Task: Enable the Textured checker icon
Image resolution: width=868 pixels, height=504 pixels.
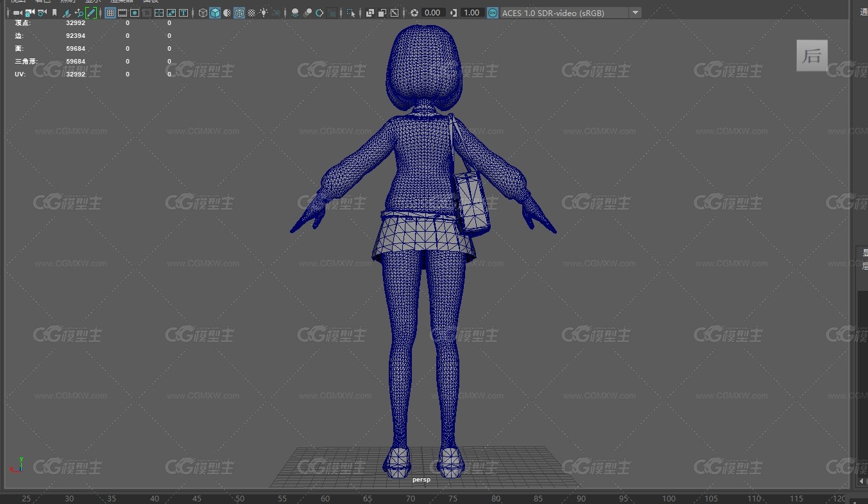Action: pyautogui.click(x=251, y=13)
